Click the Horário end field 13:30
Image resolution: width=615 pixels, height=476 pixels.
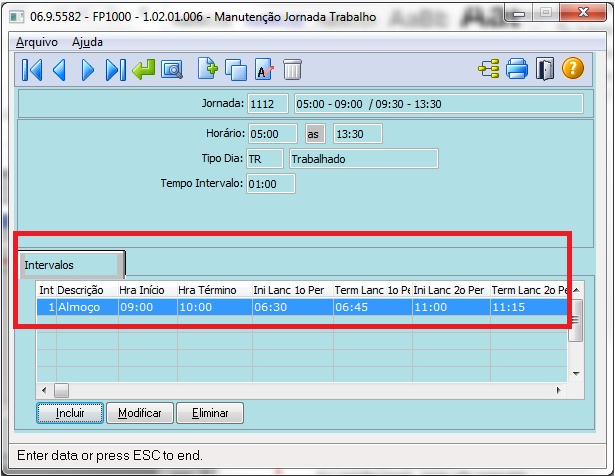358,134
